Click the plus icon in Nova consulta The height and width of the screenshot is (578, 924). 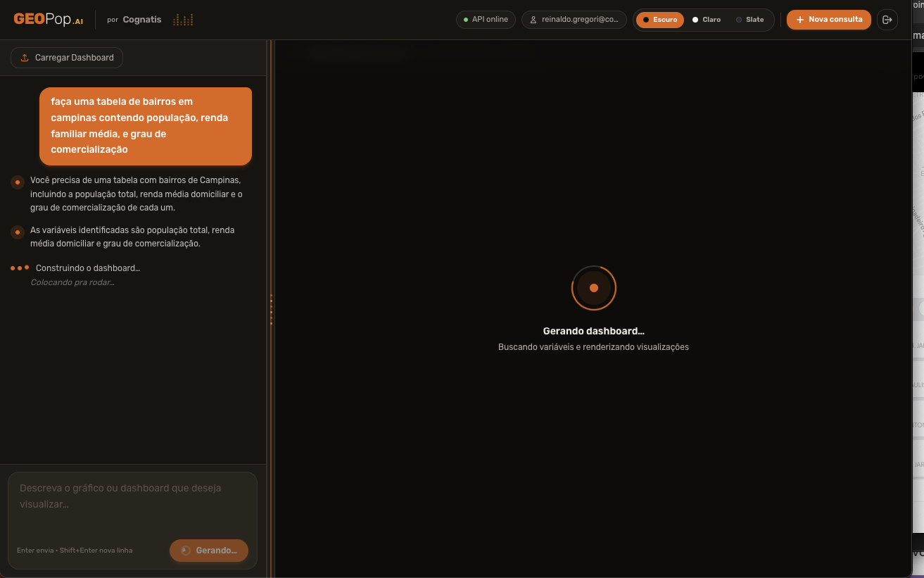point(799,20)
